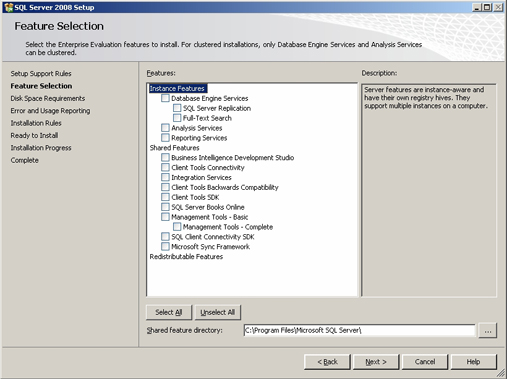The image size is (507, 379).
Task: Select the Analysis Services label
Action: point(197,128)
